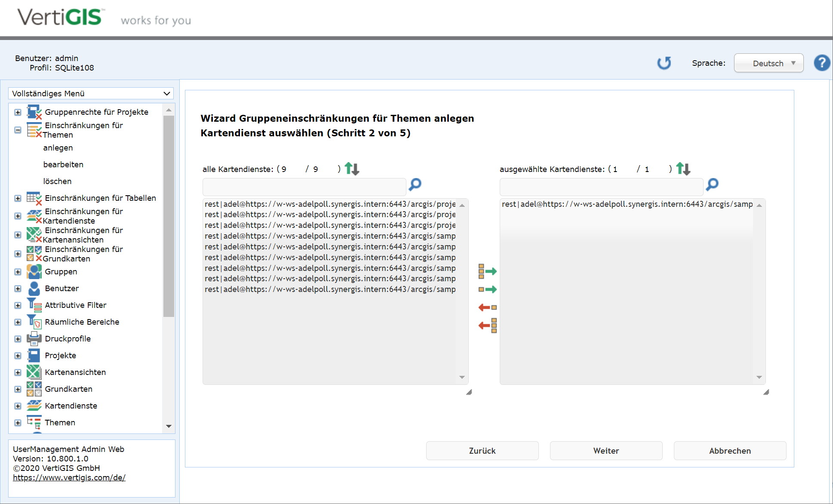
Task: Open the vertigis.com link
Action: [69, 478]
